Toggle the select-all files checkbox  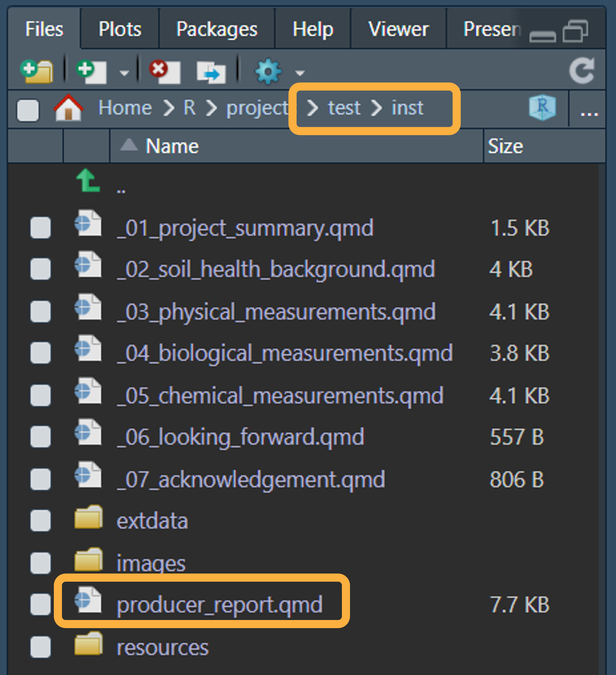[28, 110]
